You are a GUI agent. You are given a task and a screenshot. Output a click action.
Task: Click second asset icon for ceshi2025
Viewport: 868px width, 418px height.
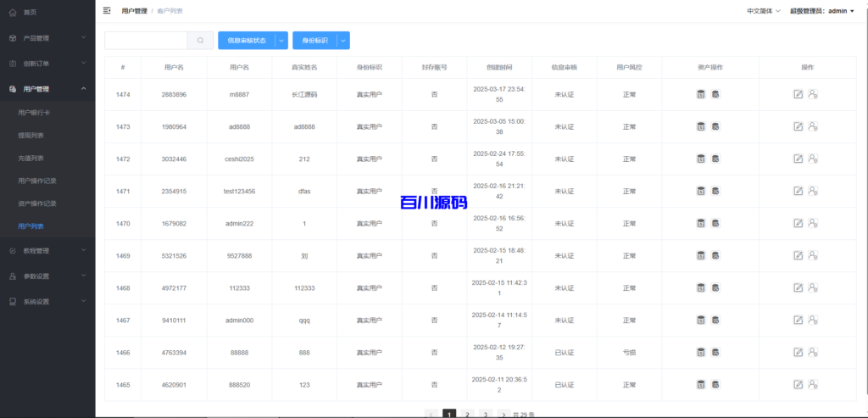click(715, 159)
